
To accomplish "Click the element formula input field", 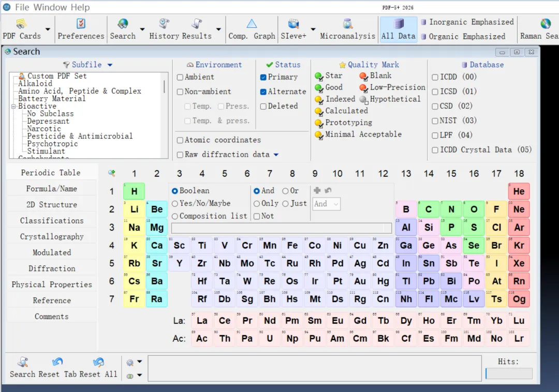I will pos(281,228).
